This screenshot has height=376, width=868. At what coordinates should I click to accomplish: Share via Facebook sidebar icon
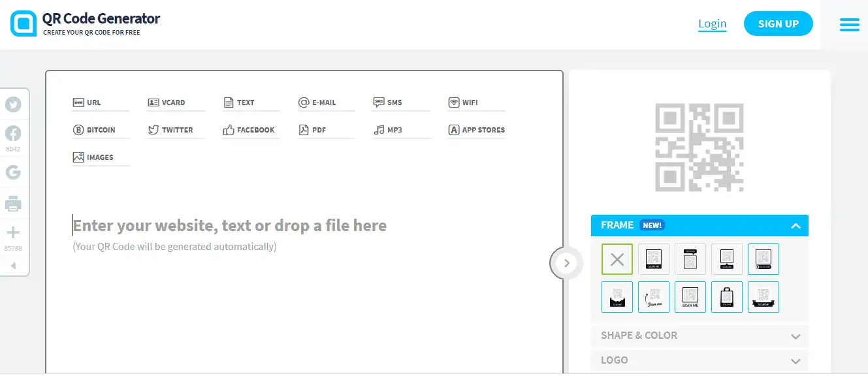pyautogui.click(x=13, y=134)
